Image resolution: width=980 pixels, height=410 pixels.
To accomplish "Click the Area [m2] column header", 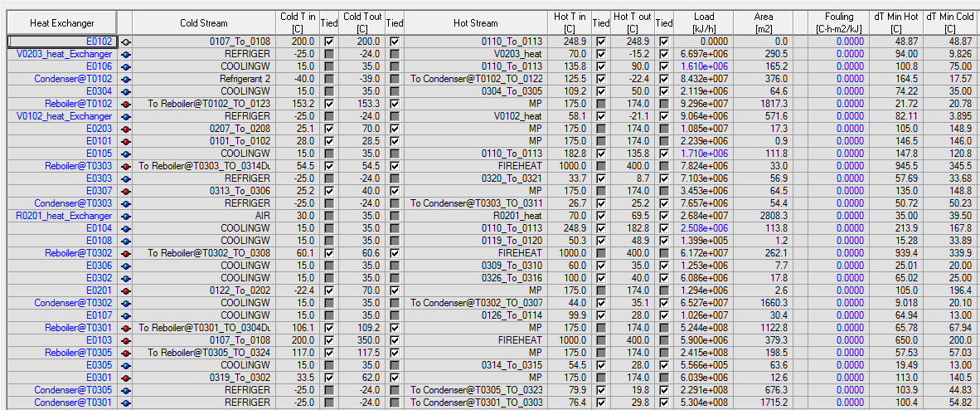I will click(x=763, y=23).
